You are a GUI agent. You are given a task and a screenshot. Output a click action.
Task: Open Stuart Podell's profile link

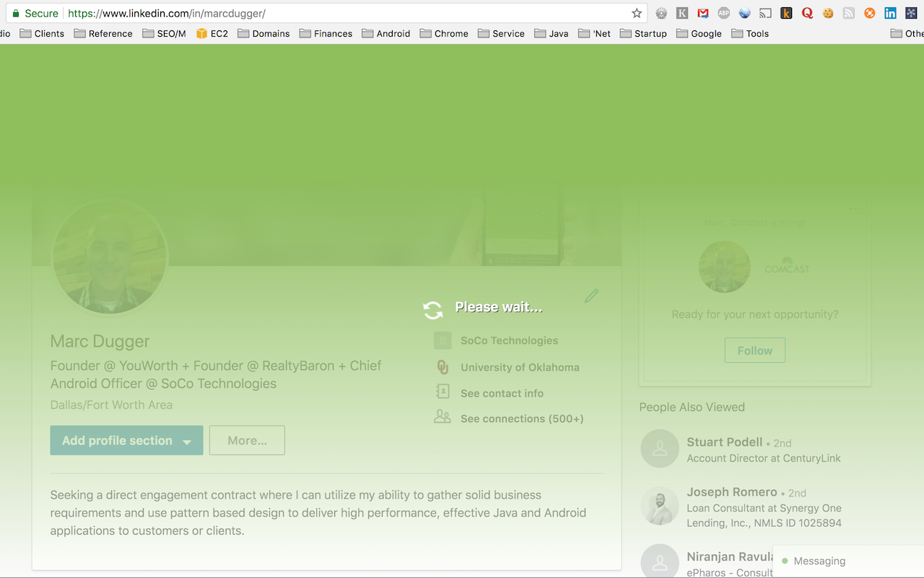[x=725, y=442]
